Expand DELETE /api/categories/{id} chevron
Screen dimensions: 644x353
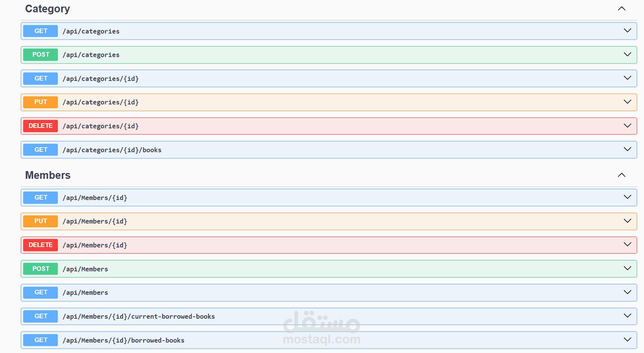pyautogui.click(x=627, y=126)
